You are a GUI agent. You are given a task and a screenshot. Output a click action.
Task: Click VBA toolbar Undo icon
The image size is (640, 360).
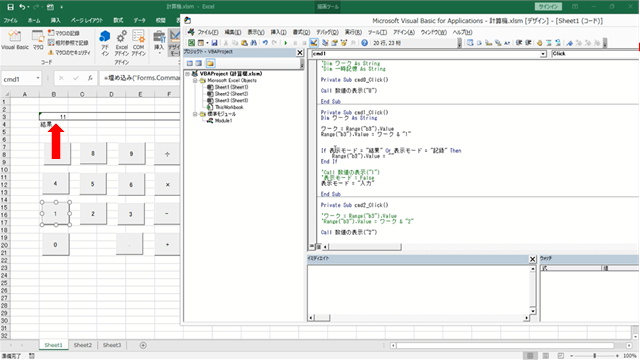click(x=265, y=42)
